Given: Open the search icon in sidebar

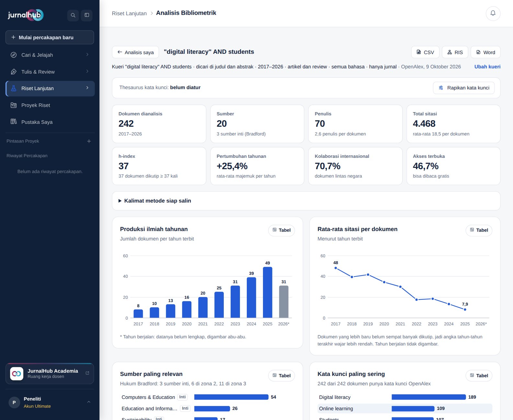Looking at the screenshot, I should (73, 15).
